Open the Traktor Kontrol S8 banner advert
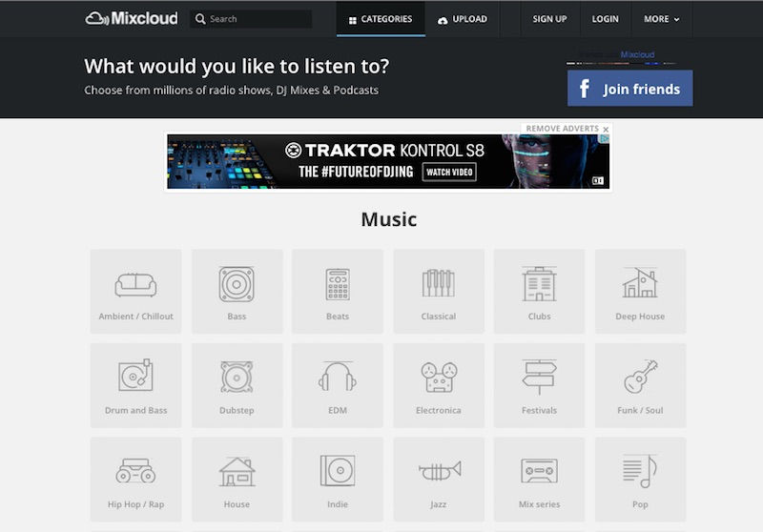Viewport: 763px width, 532px height. [x=388, y=161]
